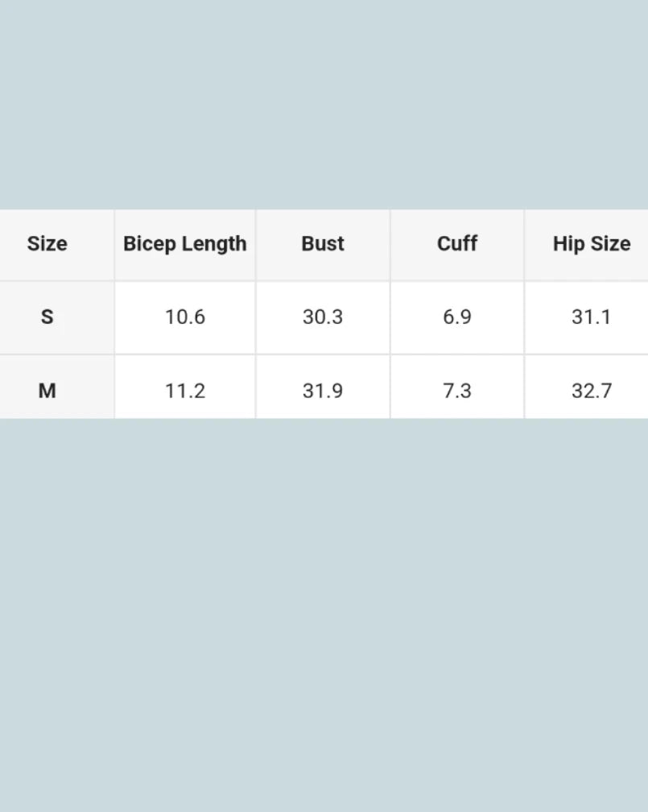Select the M size row label
Viewport: 648px width, 812px height.
coord(47,391)
